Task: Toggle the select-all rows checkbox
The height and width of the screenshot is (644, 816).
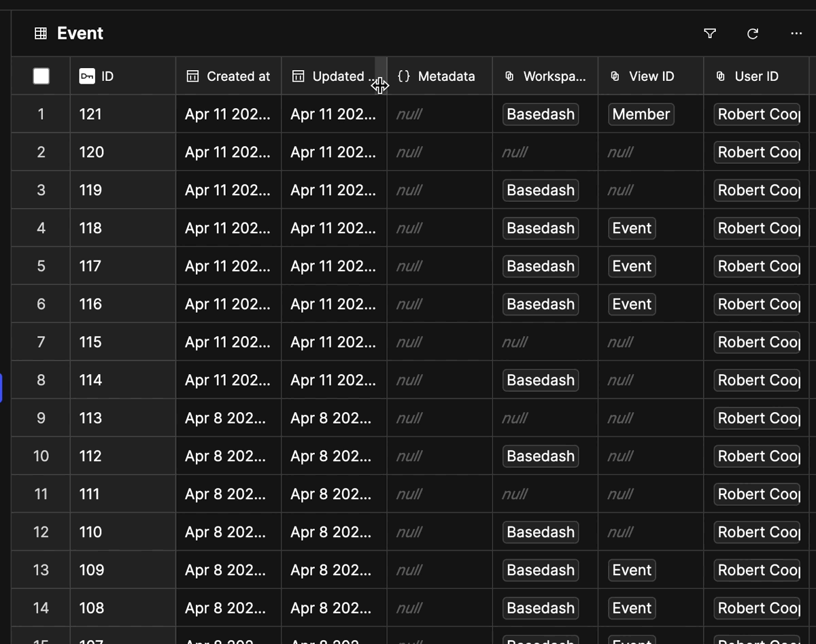Action: [x=41, y=76]
